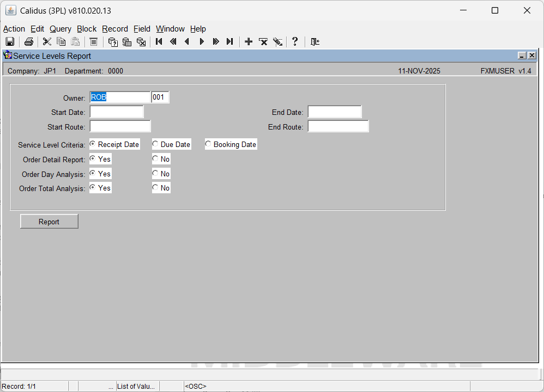Click the Start Date input field
This screenshot has height=392, width=544.
tap(117, 112)
